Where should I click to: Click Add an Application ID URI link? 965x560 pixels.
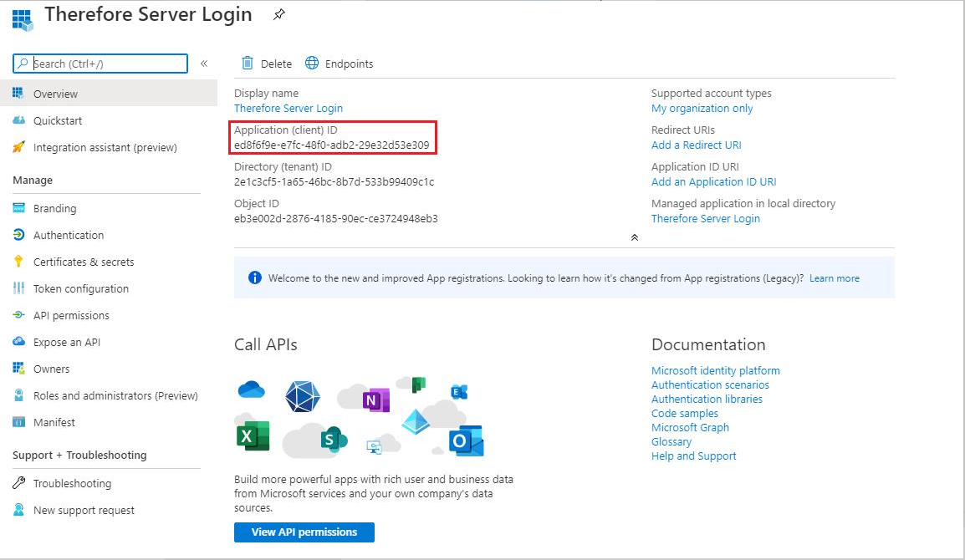pyautogui.click(x=713, y=182)
